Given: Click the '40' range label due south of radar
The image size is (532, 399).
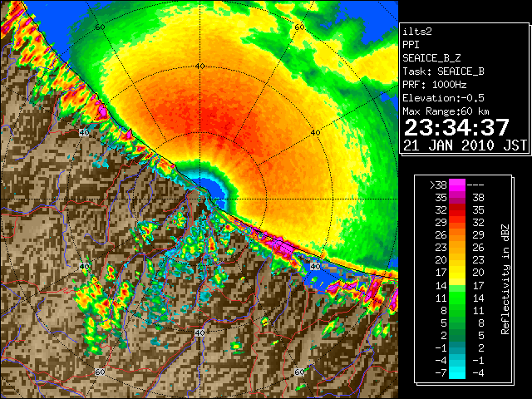Looking at the screenshot, I should (199, 332).
